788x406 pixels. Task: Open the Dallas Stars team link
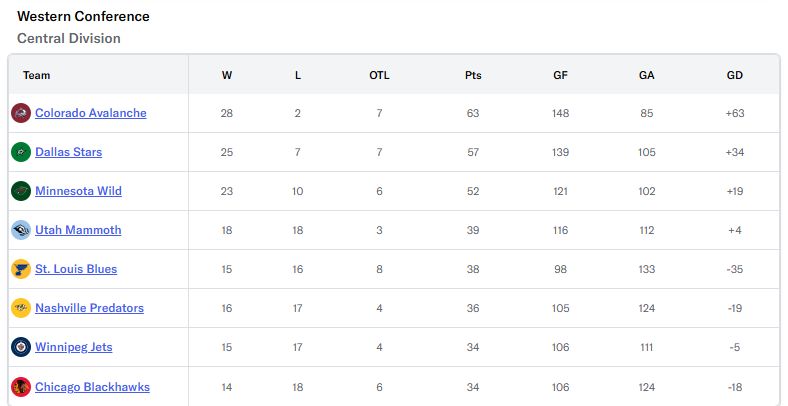pos(68,152)
